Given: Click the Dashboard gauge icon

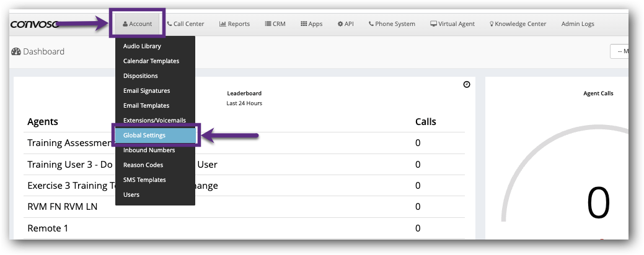Looking at the screenshot, I should point(16,51).
